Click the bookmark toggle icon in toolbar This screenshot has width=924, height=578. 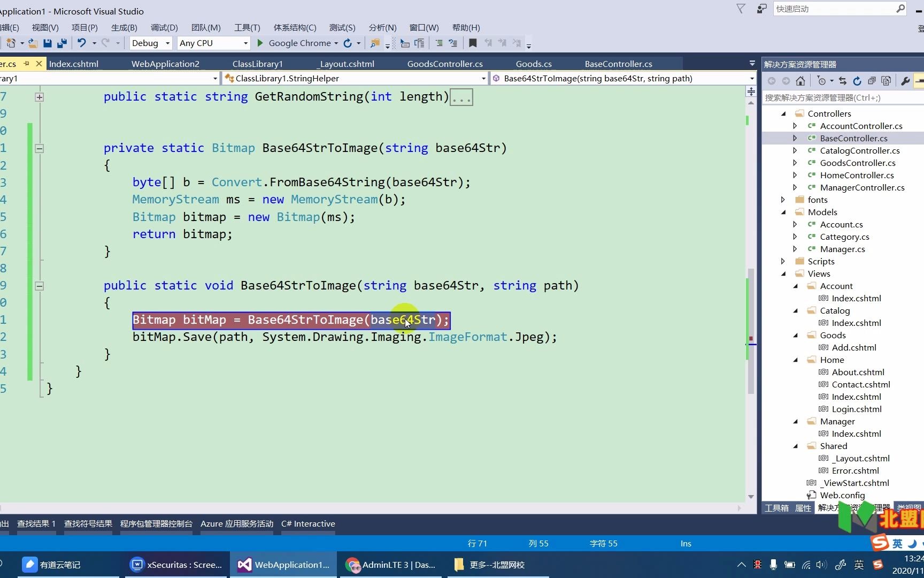473,43
